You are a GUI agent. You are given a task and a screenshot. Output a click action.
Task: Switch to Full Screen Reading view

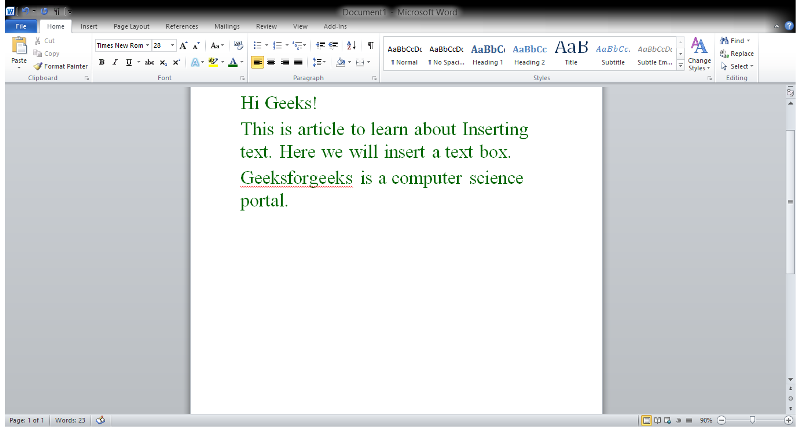[x=658, y=420]
